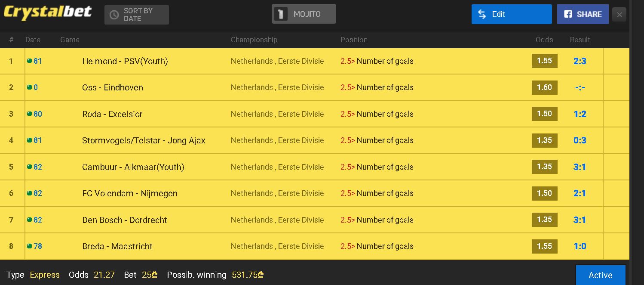The image size is (644, 285).
Task: Click the green live indicator for Oss match
Action: (29, 87)
